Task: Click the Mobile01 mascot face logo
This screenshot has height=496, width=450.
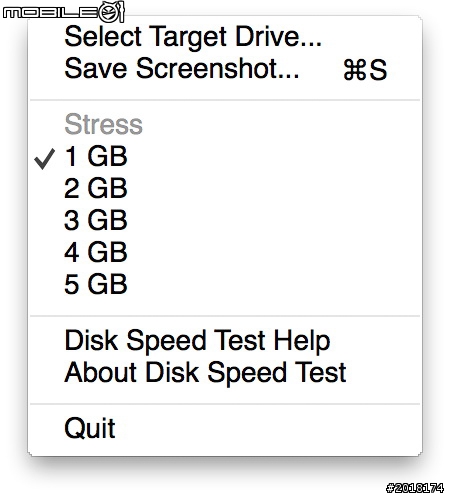Action: [112, 12]
